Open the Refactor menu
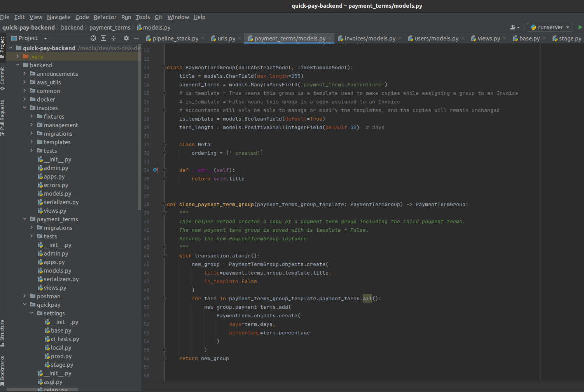584x392 pixels. 105,17
